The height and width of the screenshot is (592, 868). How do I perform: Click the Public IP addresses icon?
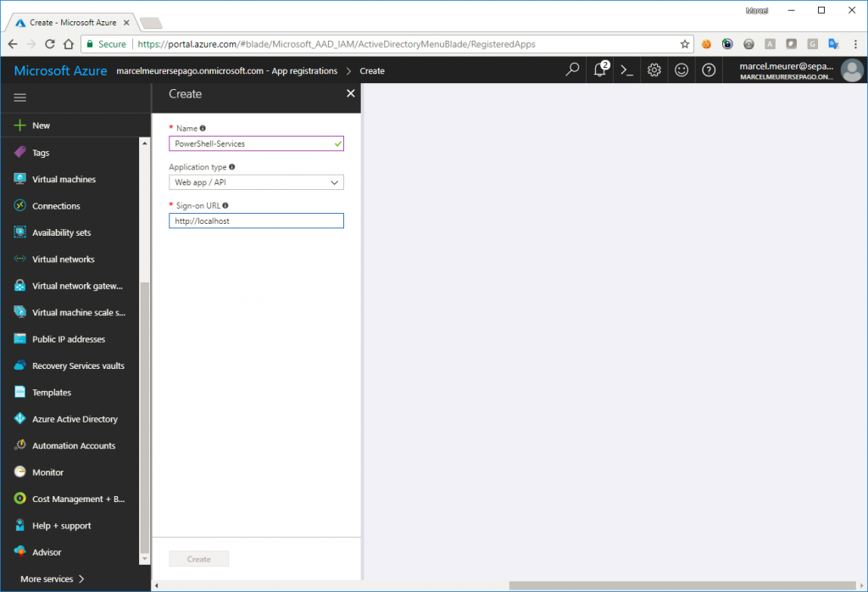[20, 338]
